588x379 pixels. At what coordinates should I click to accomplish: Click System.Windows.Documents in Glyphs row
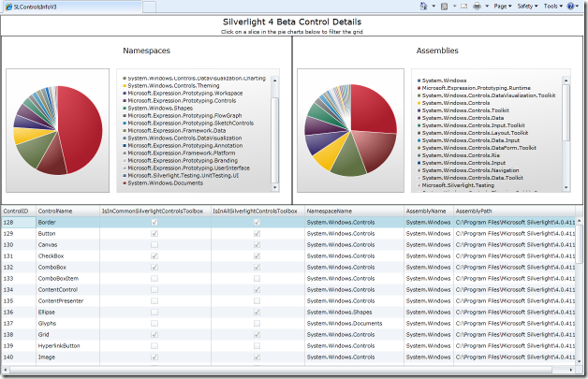[345, 324]
